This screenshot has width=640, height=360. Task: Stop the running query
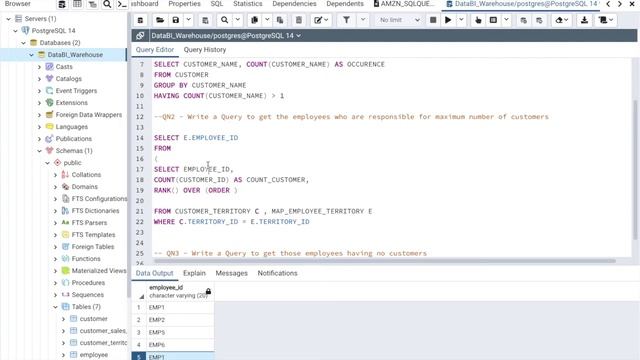click(x=433, y=20)
